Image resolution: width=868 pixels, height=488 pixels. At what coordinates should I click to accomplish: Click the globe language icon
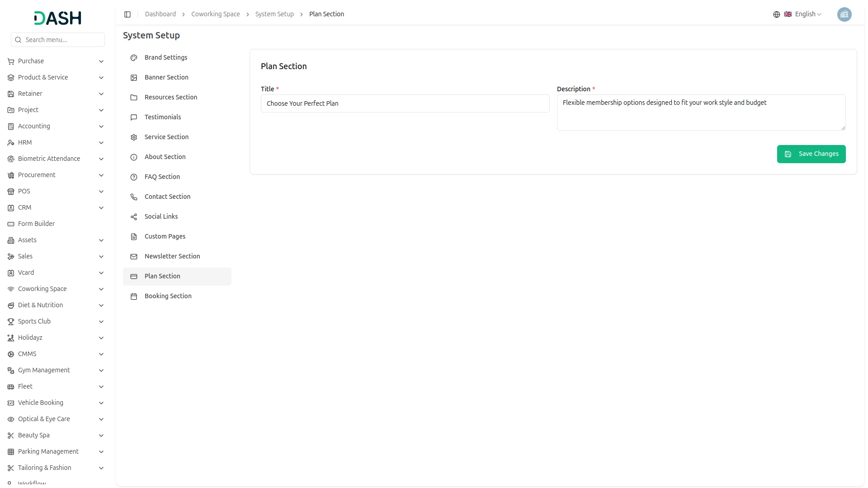coord(776,14)
